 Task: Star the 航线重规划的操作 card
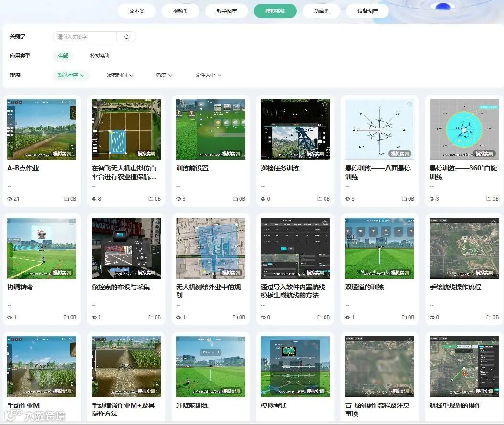pyautogui.click(x=493, y=341)
